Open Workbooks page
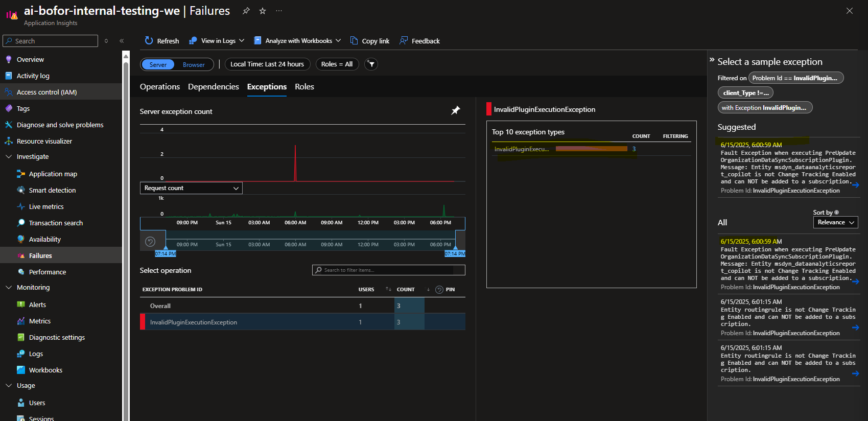 tap(45, 370)
